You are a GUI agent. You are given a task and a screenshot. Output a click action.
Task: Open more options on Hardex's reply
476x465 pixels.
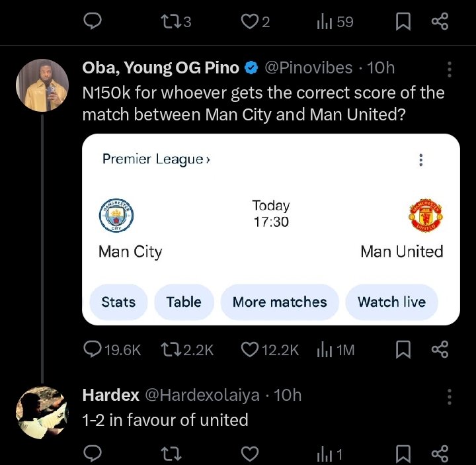point(450,397)
